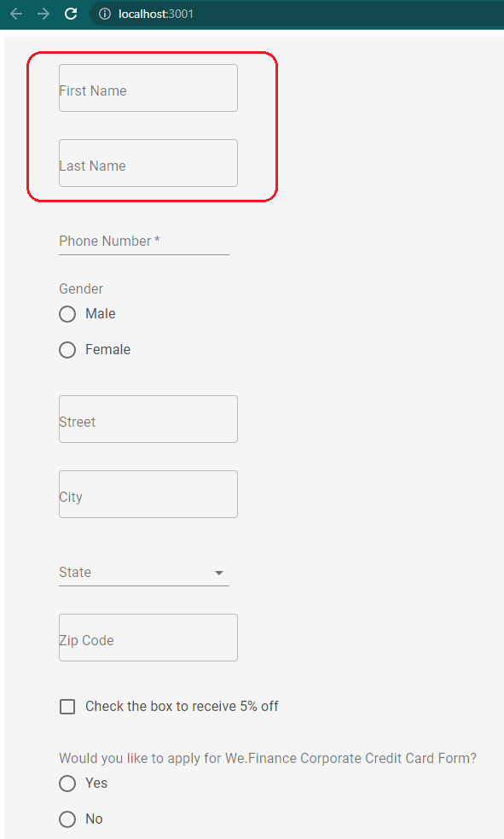Screen dimensions: 504x839
Task: Select the Male radio button
Action: (67, 314)
